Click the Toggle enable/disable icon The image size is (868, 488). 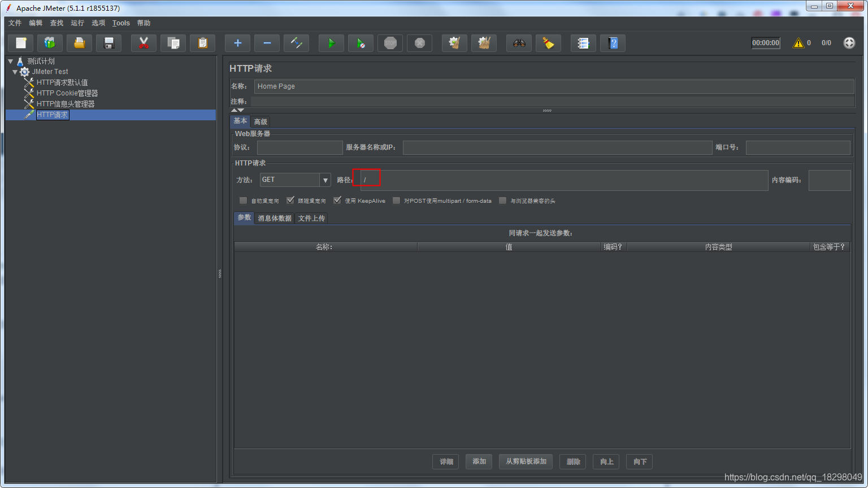pos(297,43)
